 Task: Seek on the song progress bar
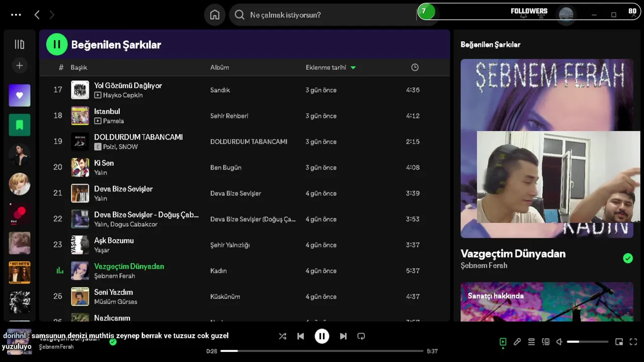322,351
